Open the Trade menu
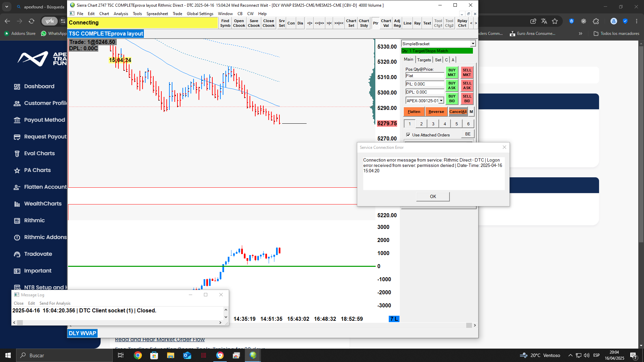 (x=177, y=14)
